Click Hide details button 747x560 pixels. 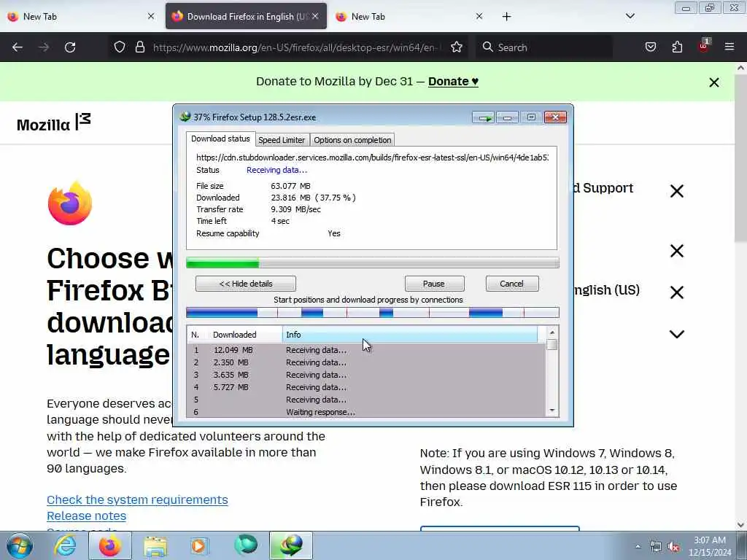[x=246, y=284]
